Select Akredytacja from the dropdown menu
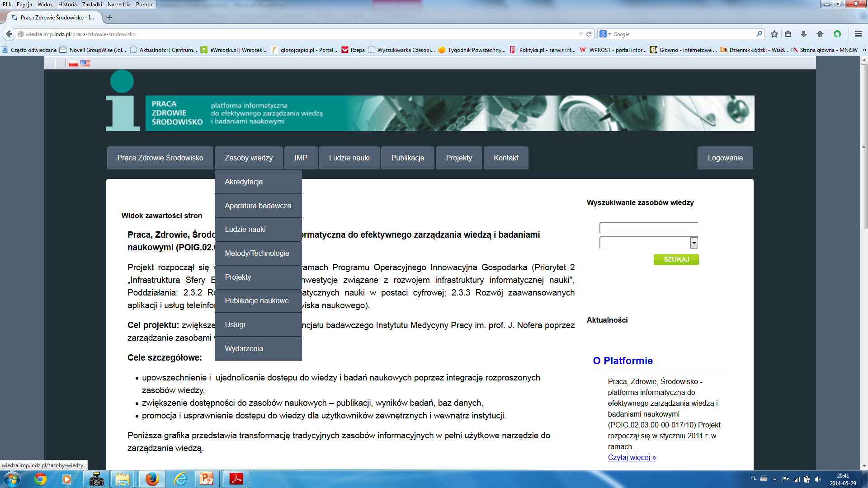Viewport: 868px width, 488px height. 258,182
